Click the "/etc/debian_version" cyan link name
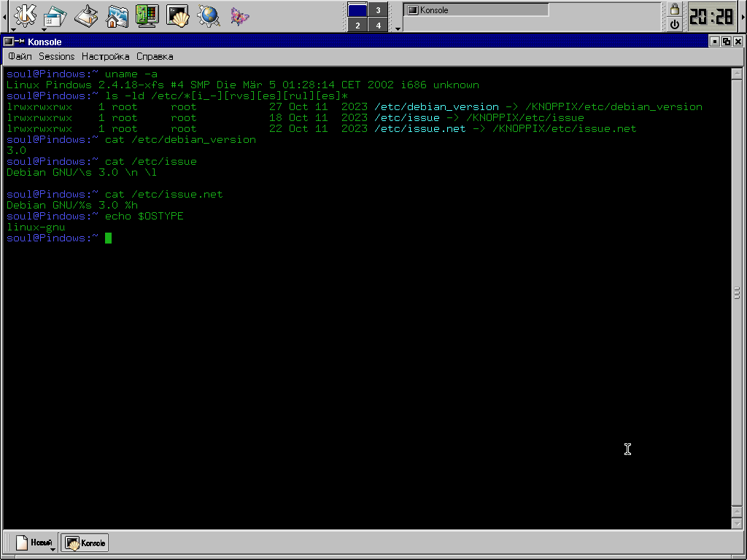Screen dimensions: 747x560 click(436, 106)
